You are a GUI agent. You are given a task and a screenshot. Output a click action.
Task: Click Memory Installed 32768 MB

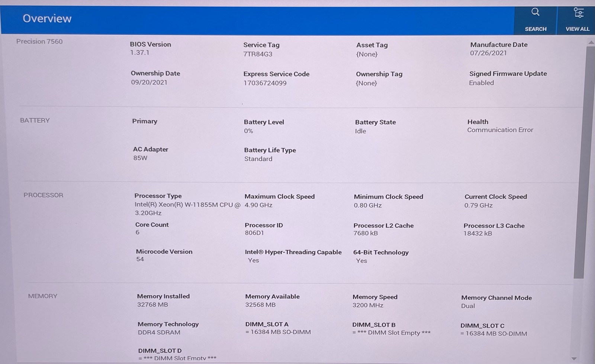click(152, 305)
